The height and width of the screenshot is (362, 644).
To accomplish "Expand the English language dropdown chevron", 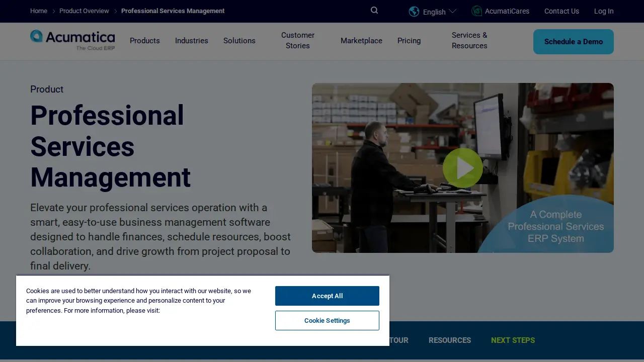I will pyautogui.click(x=452, y=11).
